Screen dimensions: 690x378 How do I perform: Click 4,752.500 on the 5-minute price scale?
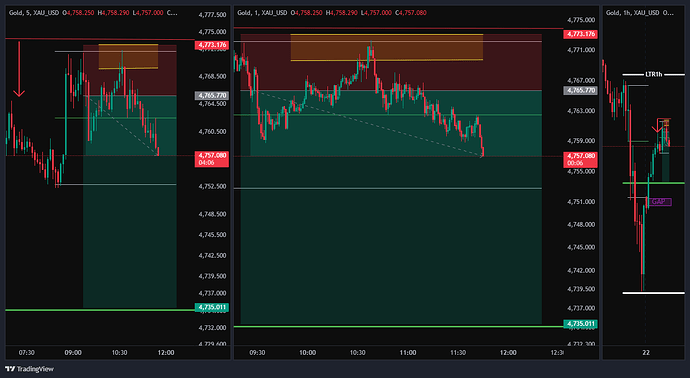pos(212,187)
